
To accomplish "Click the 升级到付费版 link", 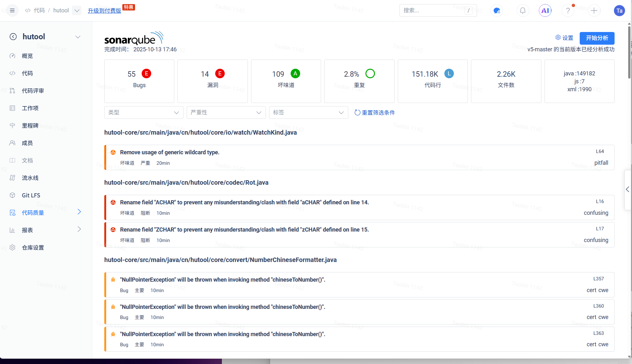I will (x=105, y=10).
